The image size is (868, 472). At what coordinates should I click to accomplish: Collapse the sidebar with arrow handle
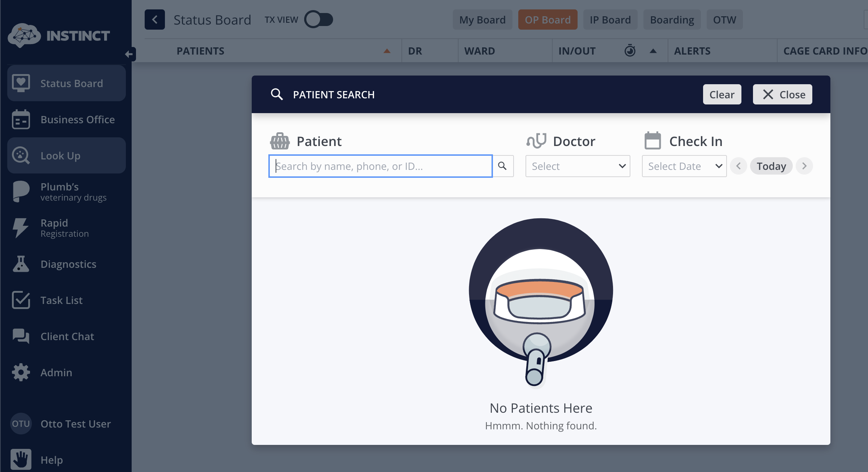coord(129,54)
